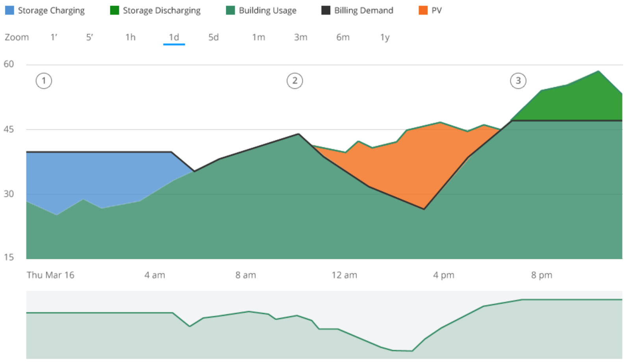The width and height of the screenshot is (630, 364).
Task: Click the blue Storage Charging color swatch
Action: (9, 10)
